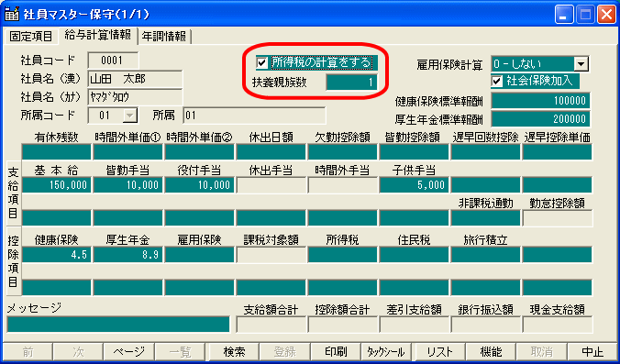Click the 所属 text field showing 01
The image size is (620, 364).
tap(254, 116)
